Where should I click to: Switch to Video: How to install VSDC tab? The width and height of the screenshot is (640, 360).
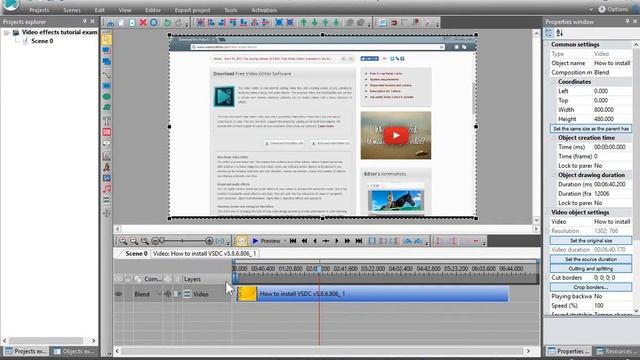tap(204, 253)
